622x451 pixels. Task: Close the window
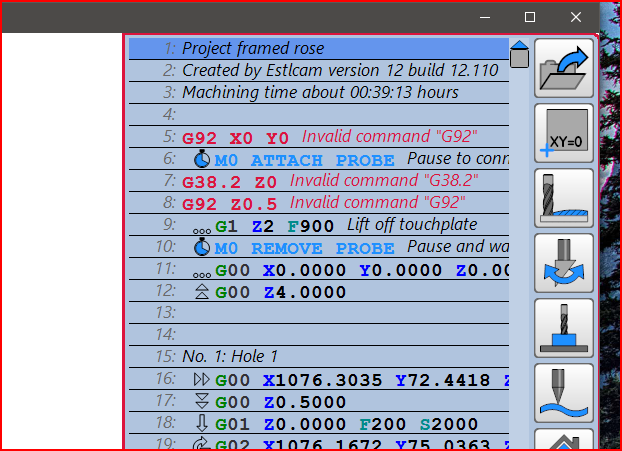point(576,17)
